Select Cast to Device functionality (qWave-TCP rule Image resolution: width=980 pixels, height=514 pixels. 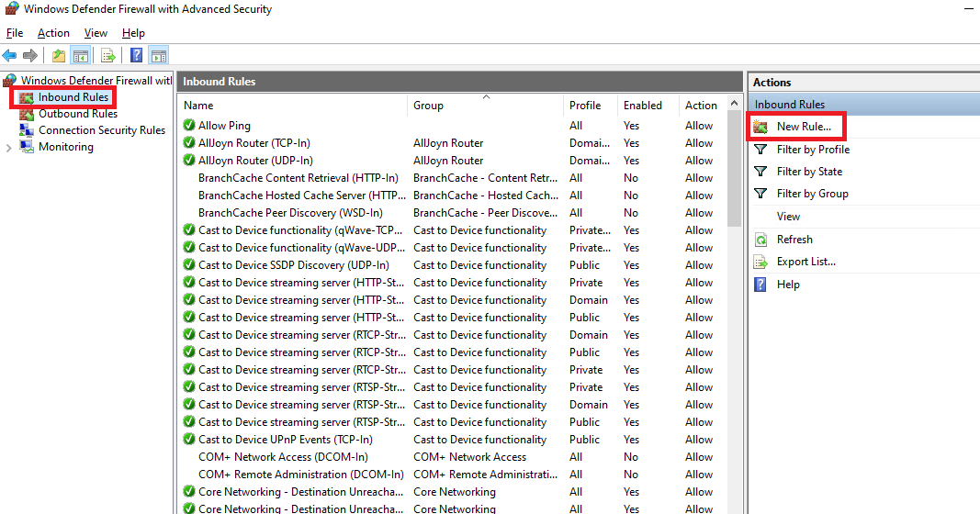300,230
